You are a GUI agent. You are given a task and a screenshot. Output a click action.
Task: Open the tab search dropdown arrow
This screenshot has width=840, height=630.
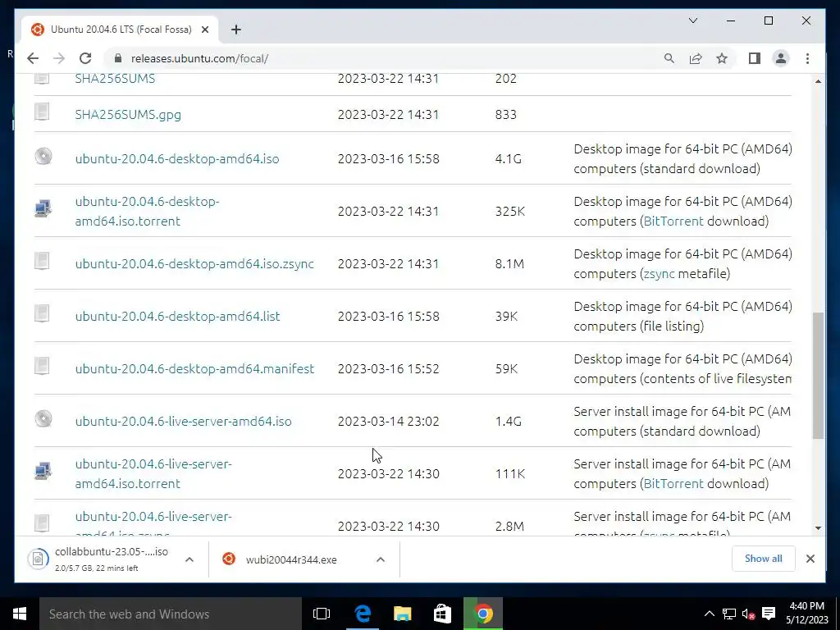tap(692, 21)
